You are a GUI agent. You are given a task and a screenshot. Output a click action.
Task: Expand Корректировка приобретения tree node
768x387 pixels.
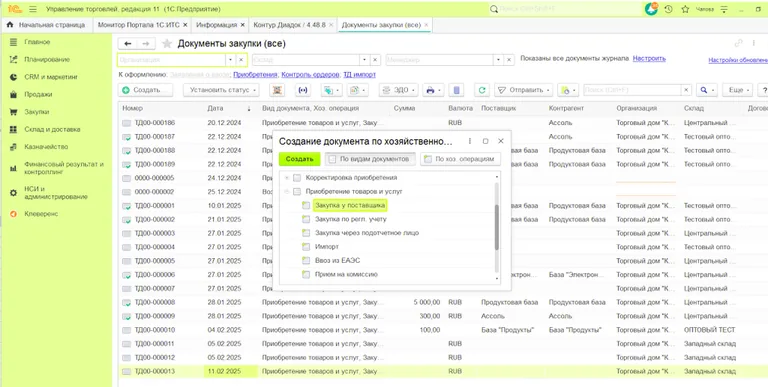287,177
